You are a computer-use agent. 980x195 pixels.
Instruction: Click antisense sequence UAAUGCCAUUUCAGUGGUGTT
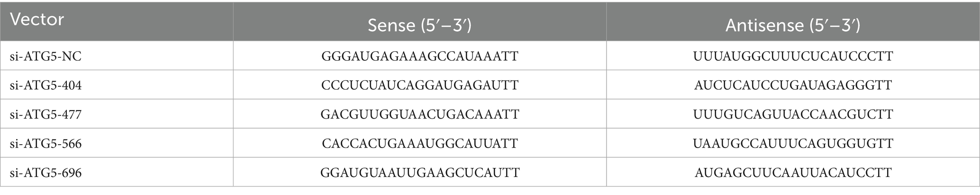point(793,143)
